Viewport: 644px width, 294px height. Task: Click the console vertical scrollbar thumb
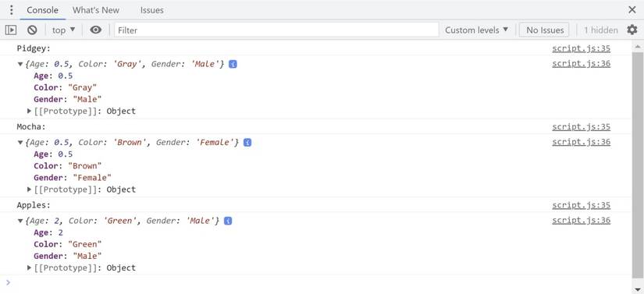[x=638, y=165]
